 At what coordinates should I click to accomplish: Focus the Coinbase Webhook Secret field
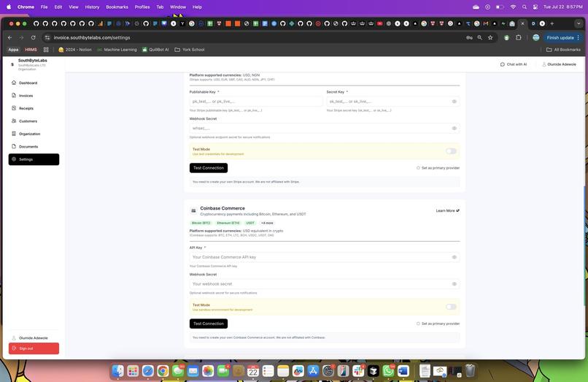pyautogui.click(x=325, y=284)
